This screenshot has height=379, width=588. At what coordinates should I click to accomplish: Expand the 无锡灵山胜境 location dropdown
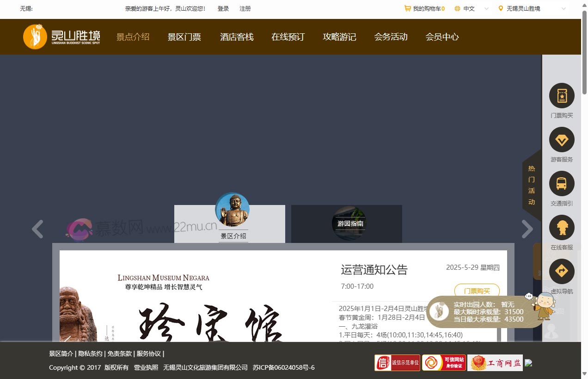pos(563,8)
